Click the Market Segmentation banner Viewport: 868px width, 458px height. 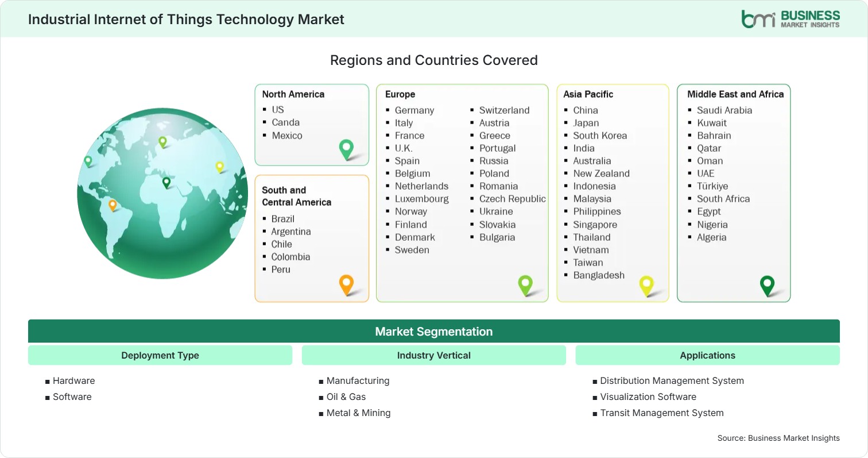(x=434, y=331)
